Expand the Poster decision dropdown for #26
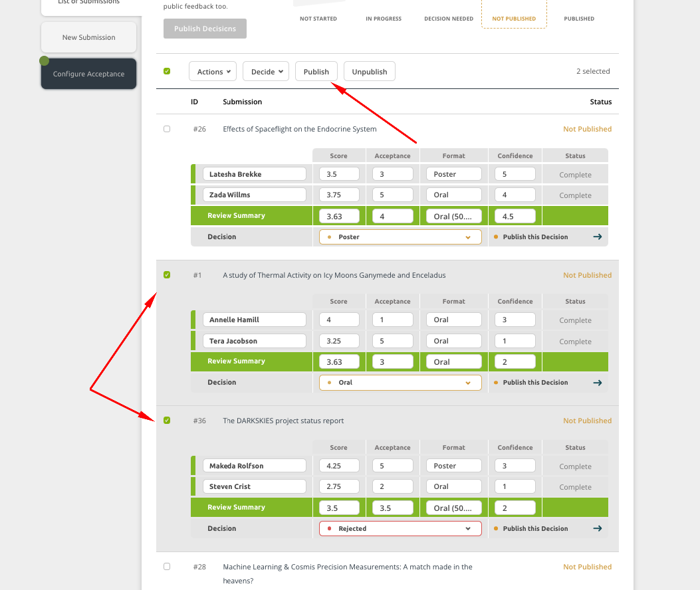700x590 pixels. pyautogui.click(x=400, y=237)
